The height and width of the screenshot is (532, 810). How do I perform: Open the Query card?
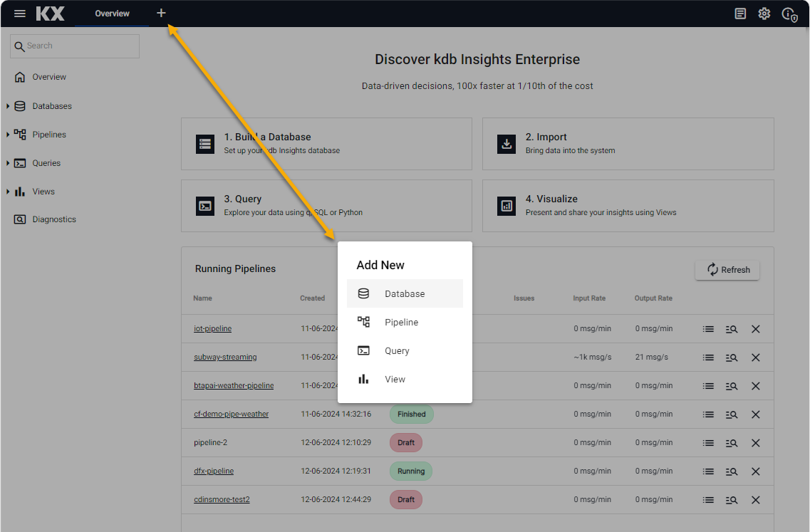point(326,206)
